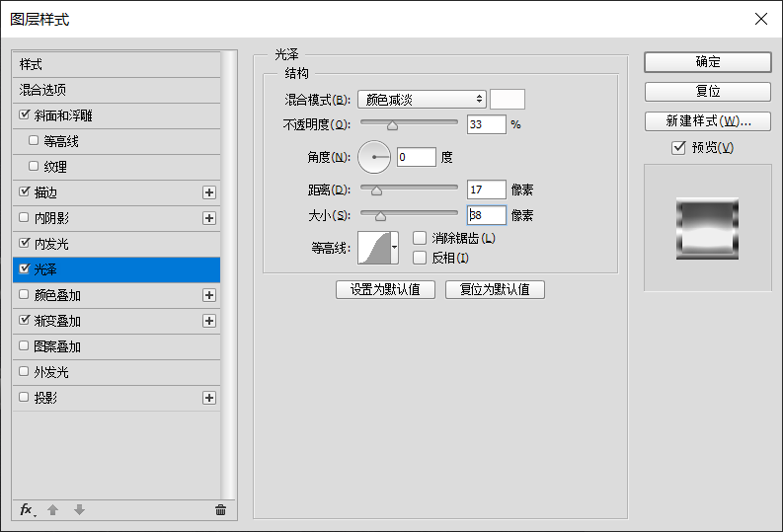Enable the 纹理 checkbox
783x532 pixels.
[x=34, y=166]
